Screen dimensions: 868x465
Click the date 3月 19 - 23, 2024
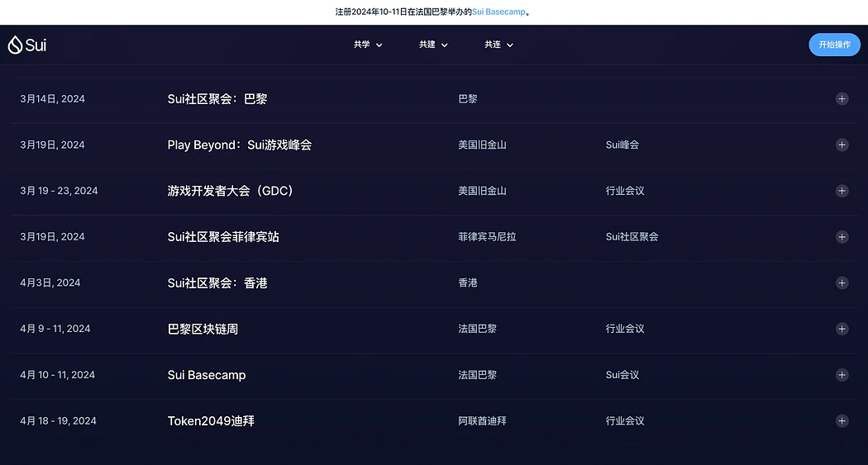[59, 191]
